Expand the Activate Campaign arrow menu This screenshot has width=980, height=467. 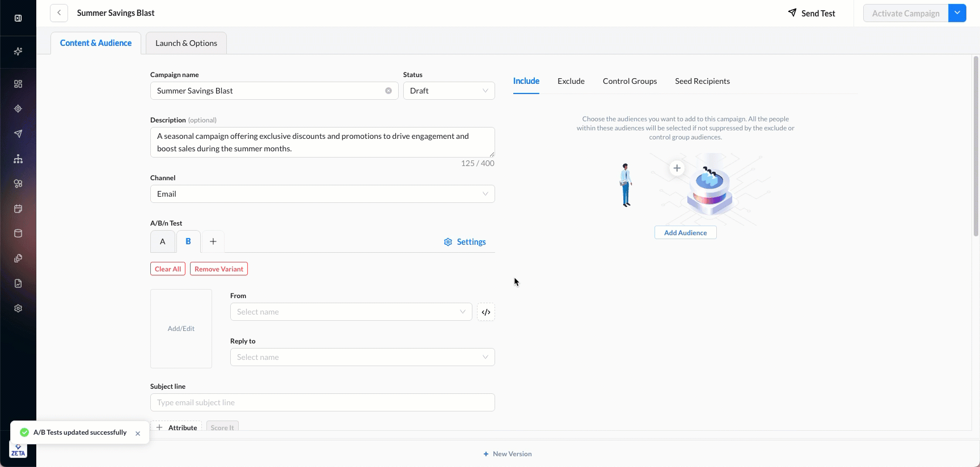coord(957,13)
